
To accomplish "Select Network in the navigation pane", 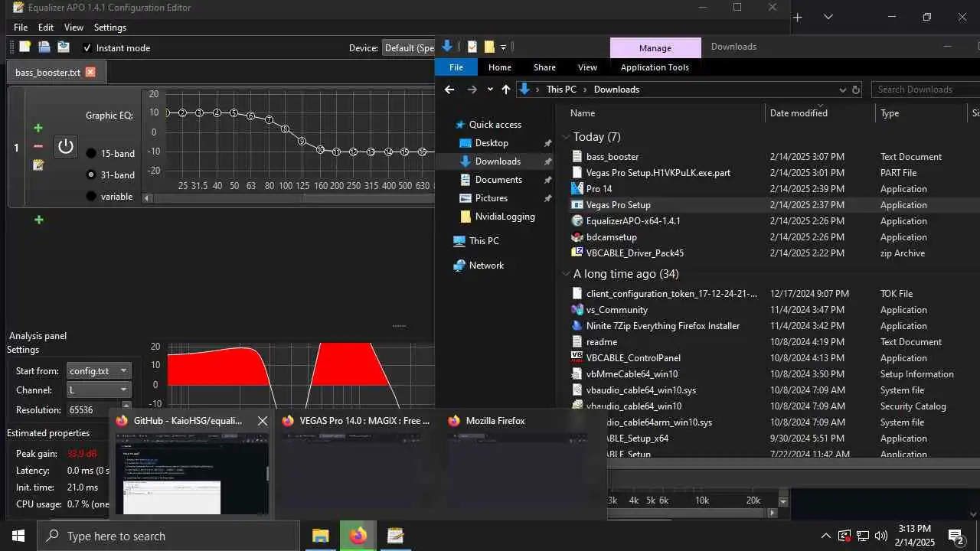I will [486, 266].
